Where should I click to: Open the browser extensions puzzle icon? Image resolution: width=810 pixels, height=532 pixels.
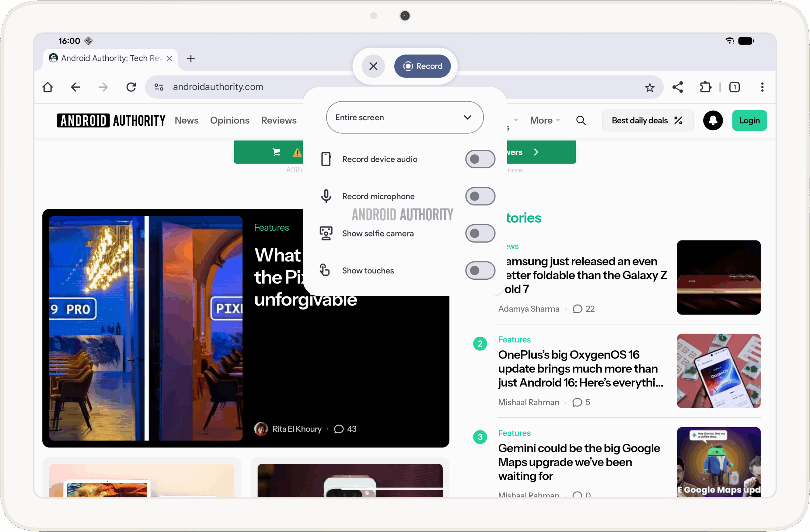[705, 87]
